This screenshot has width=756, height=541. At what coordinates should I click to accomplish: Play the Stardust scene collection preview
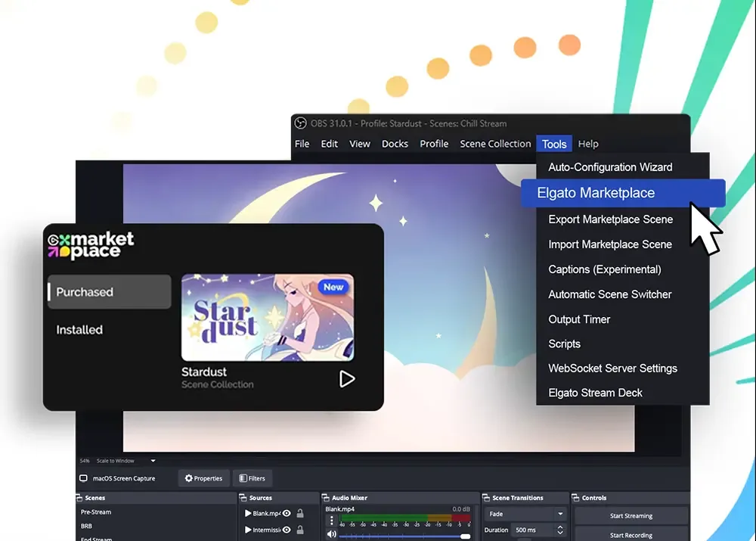(347, 379)
